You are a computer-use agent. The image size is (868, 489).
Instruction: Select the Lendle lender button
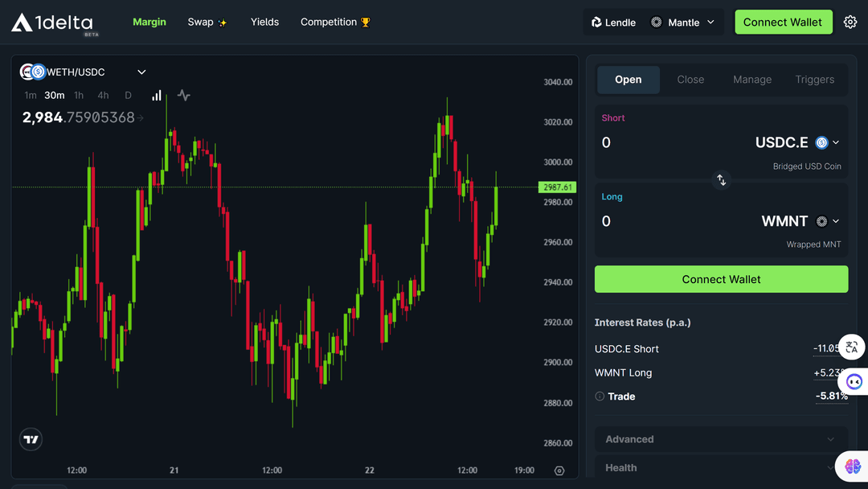(613, 23)
